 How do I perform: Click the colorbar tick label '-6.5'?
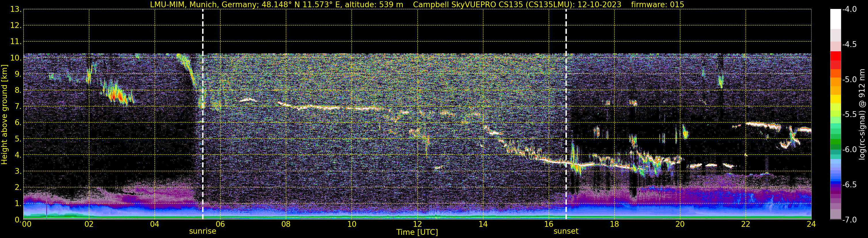(x=850, y=185)
